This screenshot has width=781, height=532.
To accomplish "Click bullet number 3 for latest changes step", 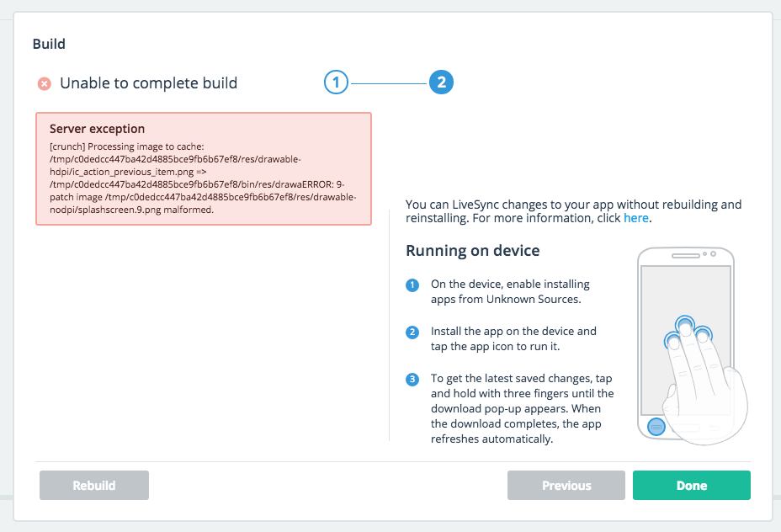I will coord(412,379).
